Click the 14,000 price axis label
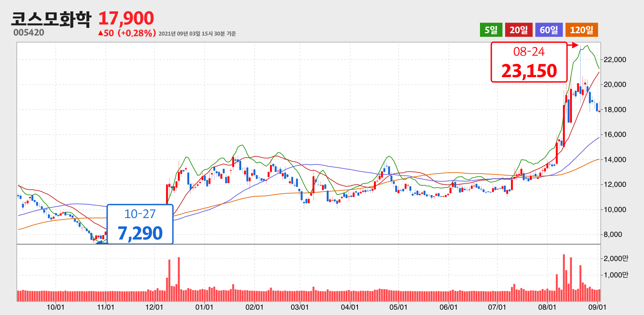The image size is (644, 315). [615, 160]
